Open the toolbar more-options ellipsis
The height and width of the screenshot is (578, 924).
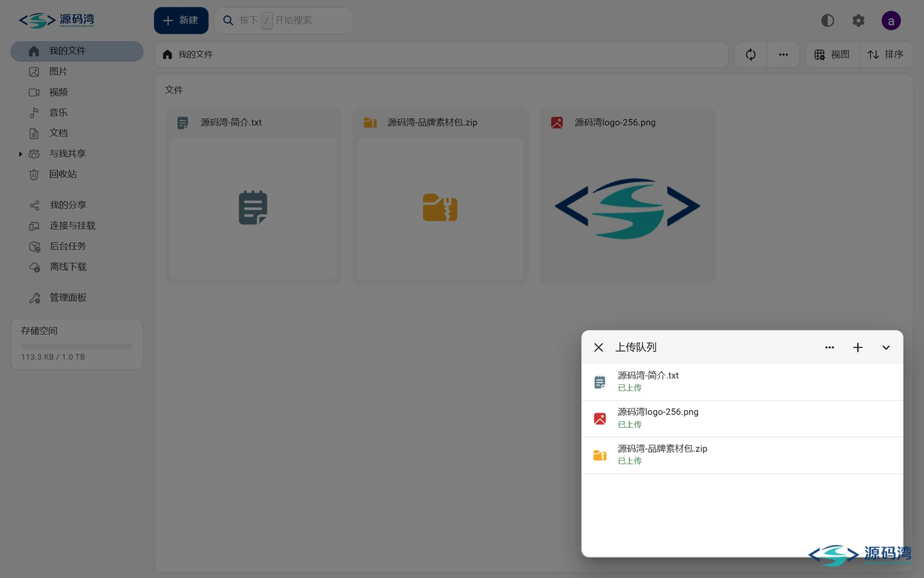(x=783, y=54)
